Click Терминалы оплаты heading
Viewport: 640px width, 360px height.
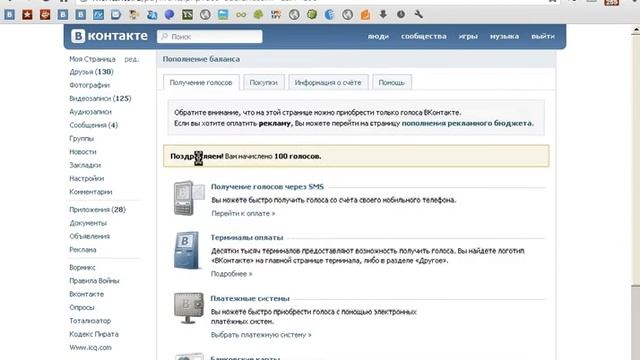(247, 238)
